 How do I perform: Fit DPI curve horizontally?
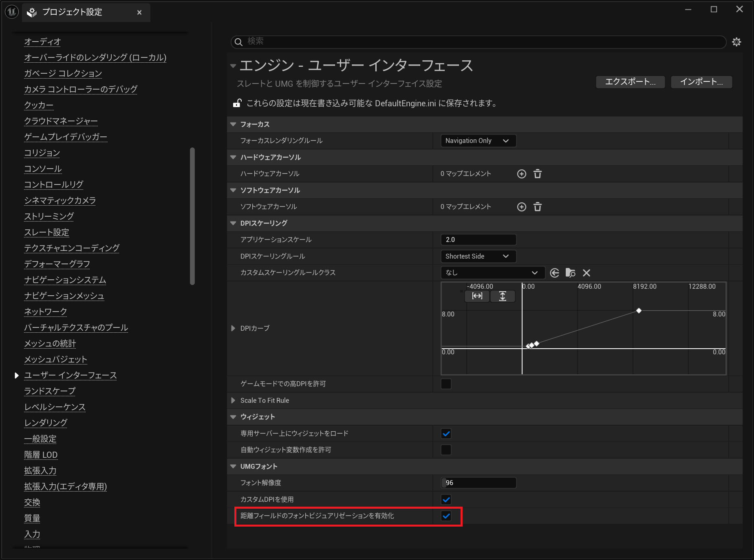[x=477, y=296]
